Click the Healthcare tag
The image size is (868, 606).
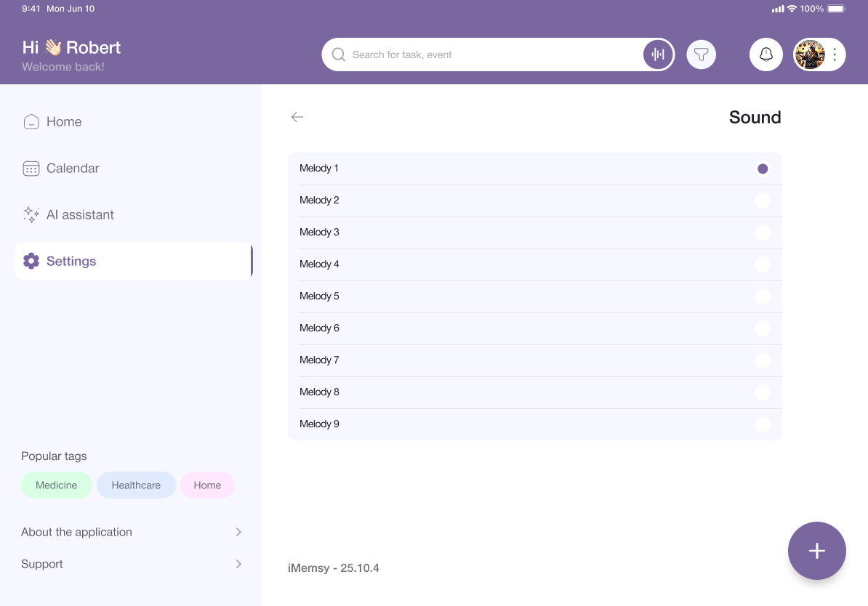[136, 485]
